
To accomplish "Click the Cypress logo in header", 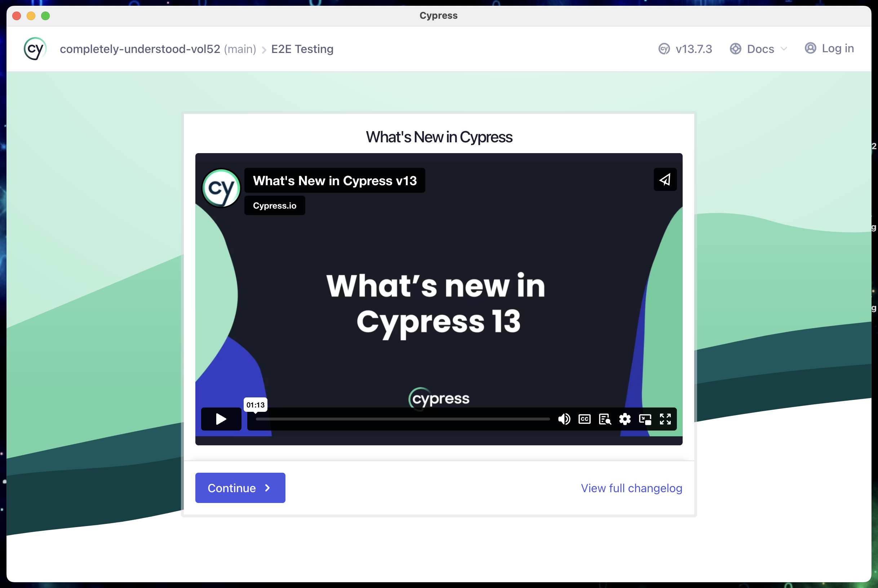I will (35, 49).
